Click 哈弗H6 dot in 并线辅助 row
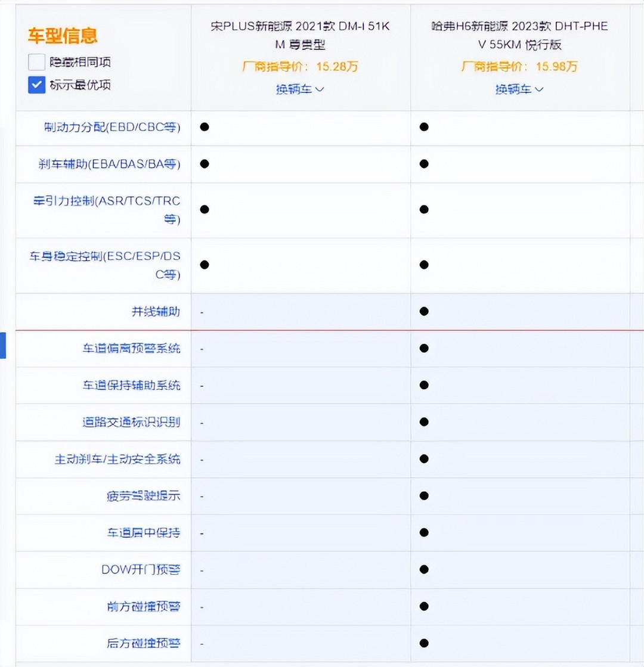 (424, 311)
